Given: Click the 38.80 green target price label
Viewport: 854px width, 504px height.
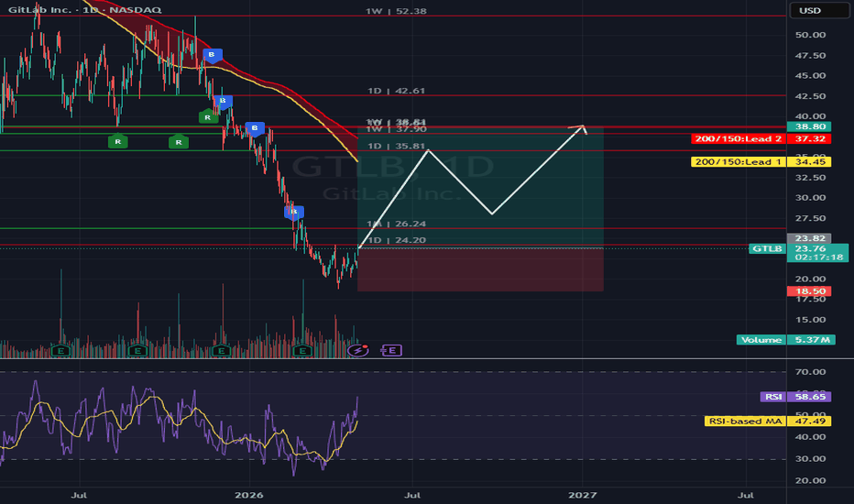Looking at the screenshot, I should [809, 126].
